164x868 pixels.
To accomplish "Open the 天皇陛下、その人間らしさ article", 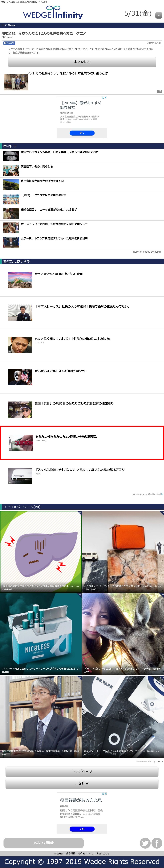I will pyautogui.click(x=37, y=166).
